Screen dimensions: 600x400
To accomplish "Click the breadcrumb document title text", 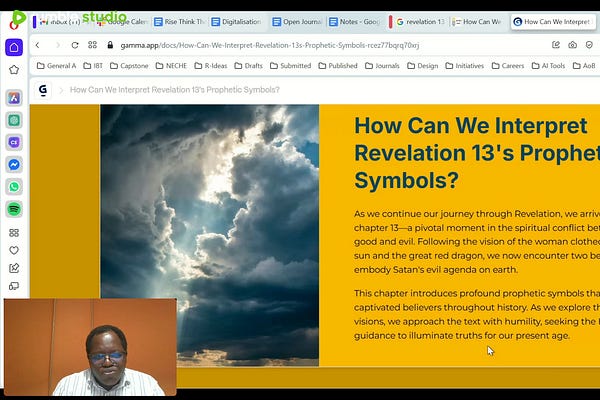I will pyautogui.click(x=174, y=90).
